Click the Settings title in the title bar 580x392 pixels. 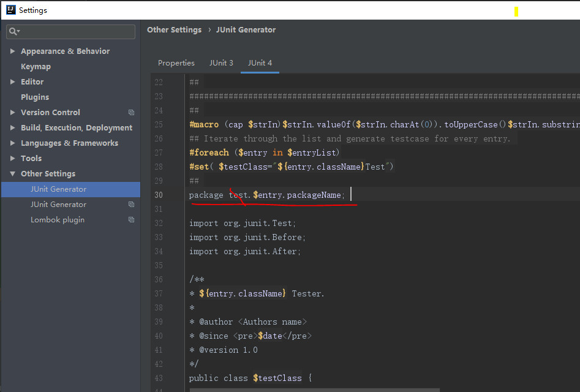pos(33,10)
